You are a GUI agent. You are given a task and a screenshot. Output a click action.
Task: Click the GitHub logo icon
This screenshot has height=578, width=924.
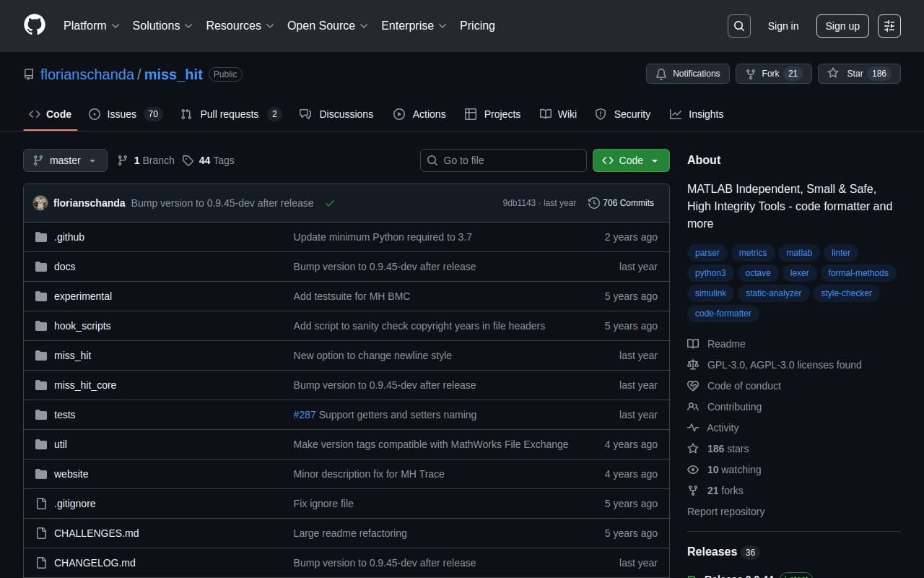tap(35, 25)
